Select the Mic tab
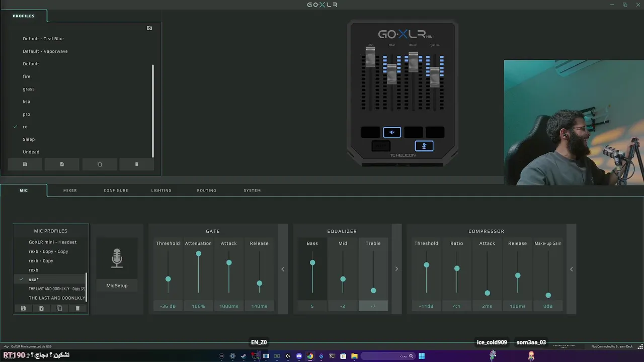The image size is (644, 362). pyautogui.click(x=24, y=191)
